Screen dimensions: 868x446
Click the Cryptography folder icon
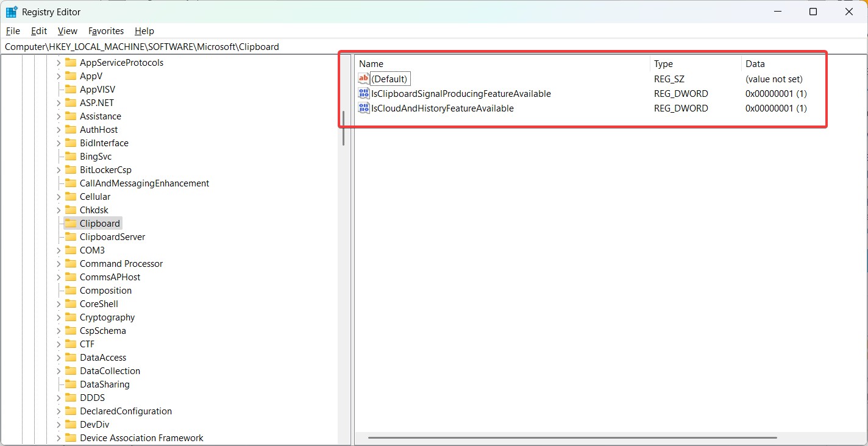(x=70, y=317)
